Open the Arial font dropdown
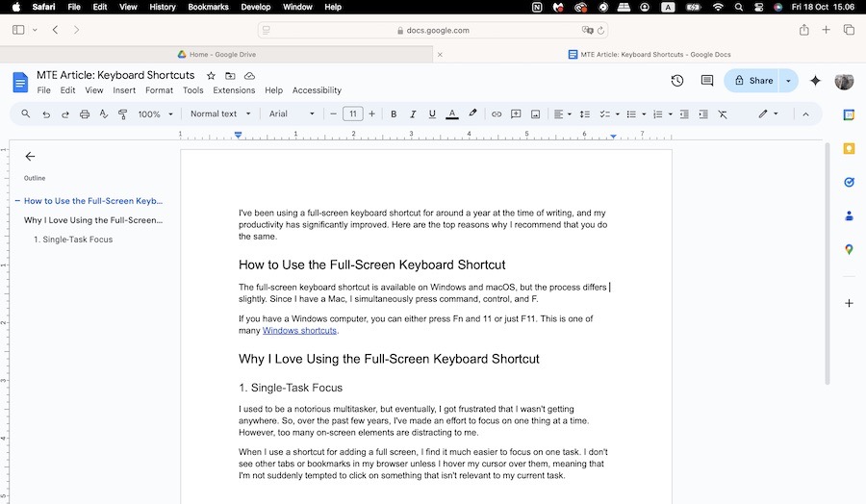The width and height of the screenshot is (866, 504). click(292, 113)
